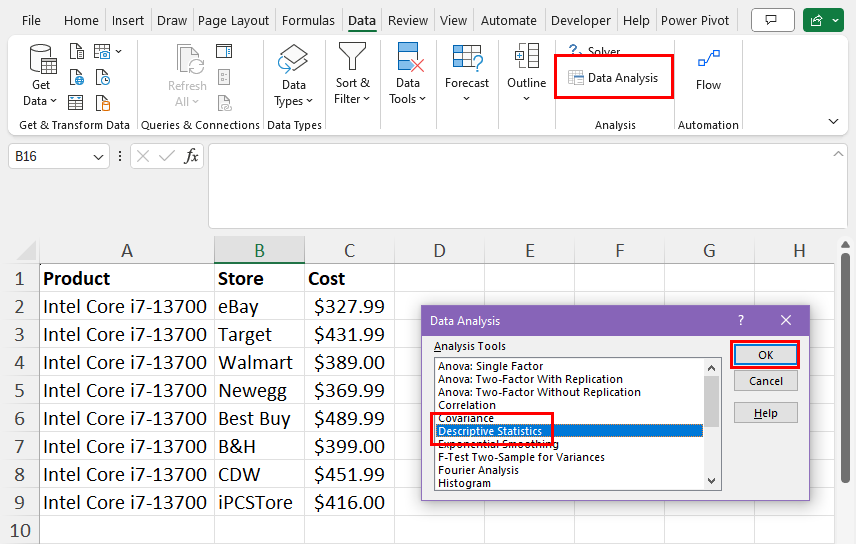Open the Get Data menu
856x544 pixels.
[x=41, y=75]
